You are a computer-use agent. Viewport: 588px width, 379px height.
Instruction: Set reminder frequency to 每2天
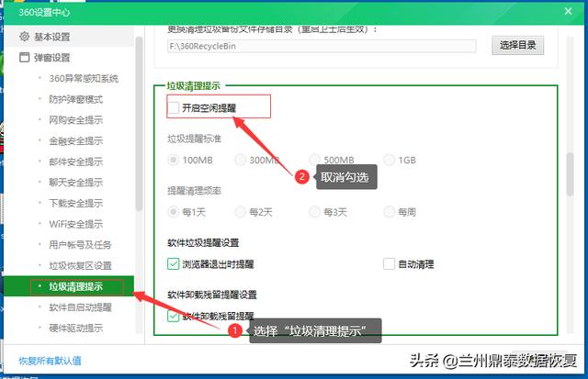click(x=240, y=212)
